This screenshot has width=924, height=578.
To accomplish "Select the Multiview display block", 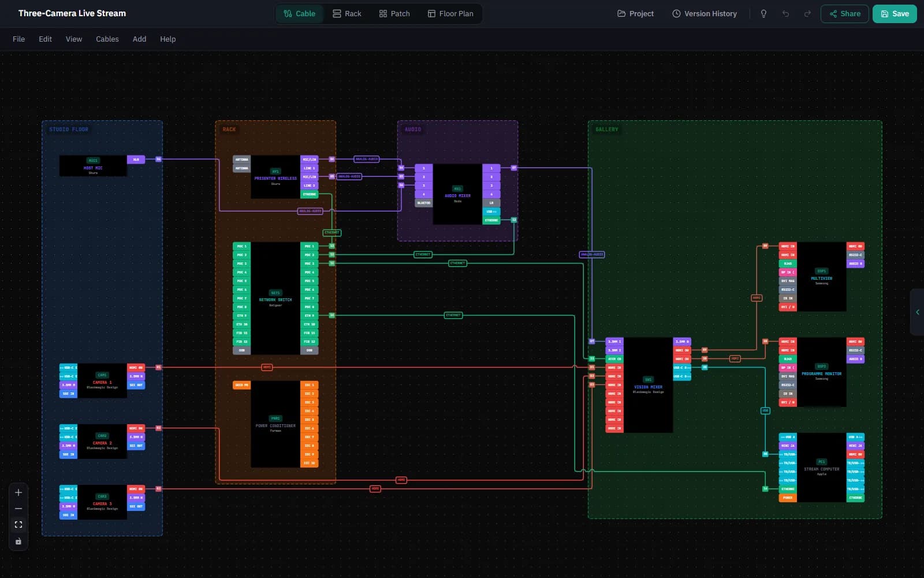I will click(821, 277).
